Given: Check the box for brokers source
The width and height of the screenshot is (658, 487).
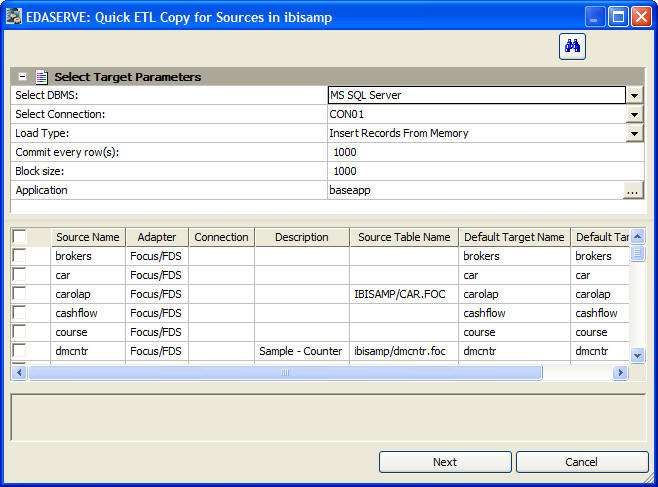Looking at the screenshot, I should pyautogui.click(x=19, y=256).
